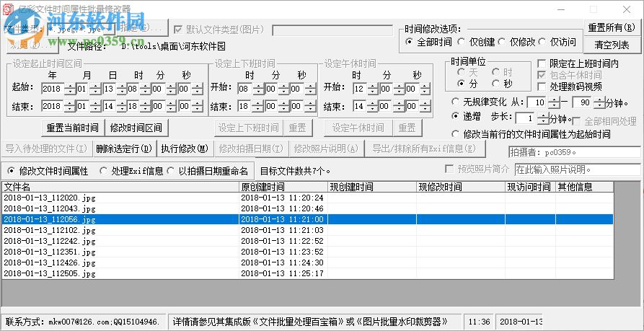Click the 在此输入照片说明 text field

tap(578, 169)
